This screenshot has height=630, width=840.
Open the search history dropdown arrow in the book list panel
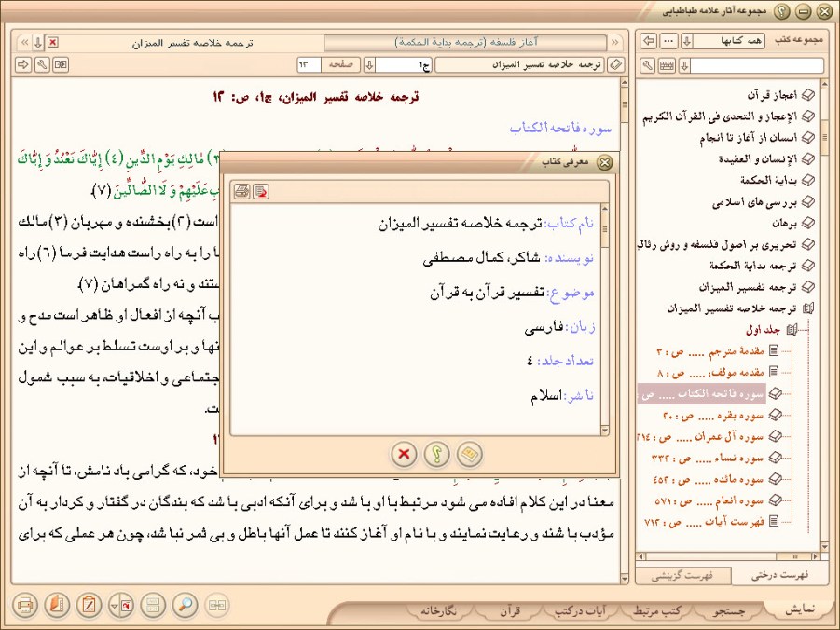tap(684, 65)
